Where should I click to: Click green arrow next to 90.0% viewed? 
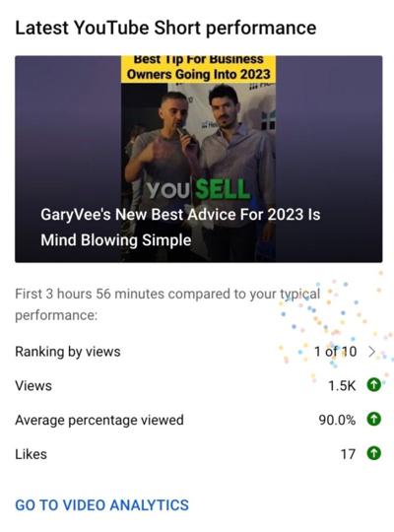[x=373, y=419]
